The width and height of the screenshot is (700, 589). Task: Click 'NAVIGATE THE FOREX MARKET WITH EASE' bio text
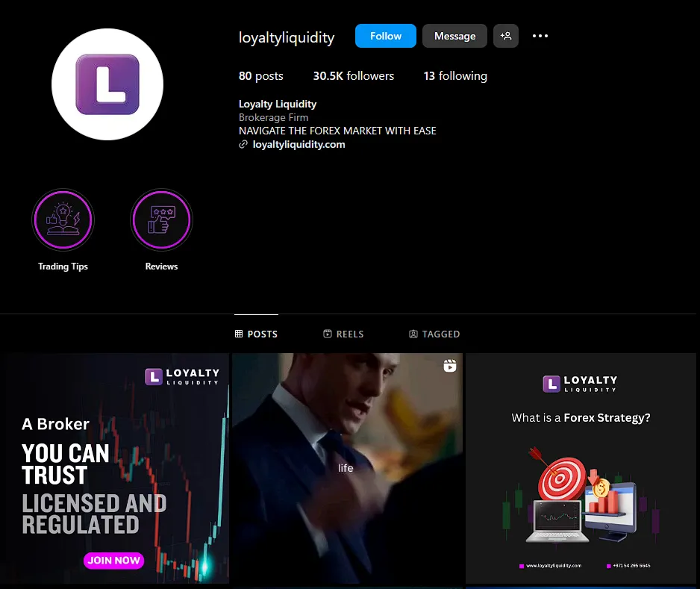tap(337, 131)
